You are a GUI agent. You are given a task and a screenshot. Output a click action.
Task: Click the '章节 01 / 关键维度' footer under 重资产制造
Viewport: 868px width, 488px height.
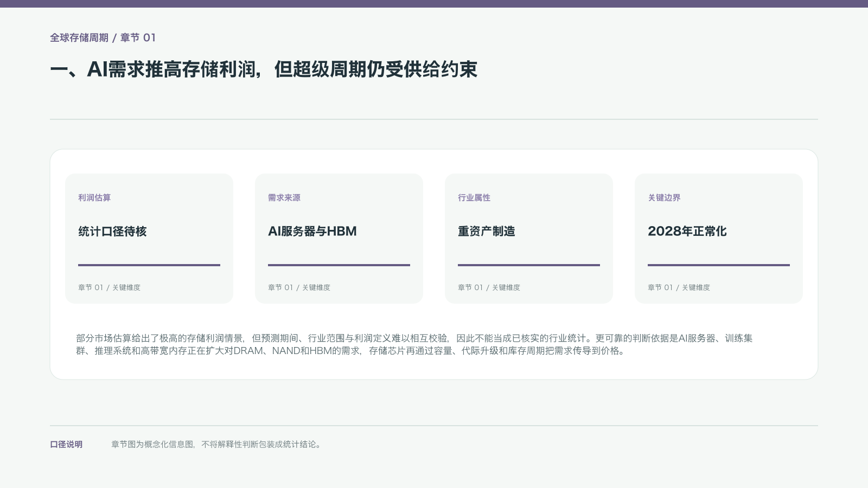click(x=489, y=287)
